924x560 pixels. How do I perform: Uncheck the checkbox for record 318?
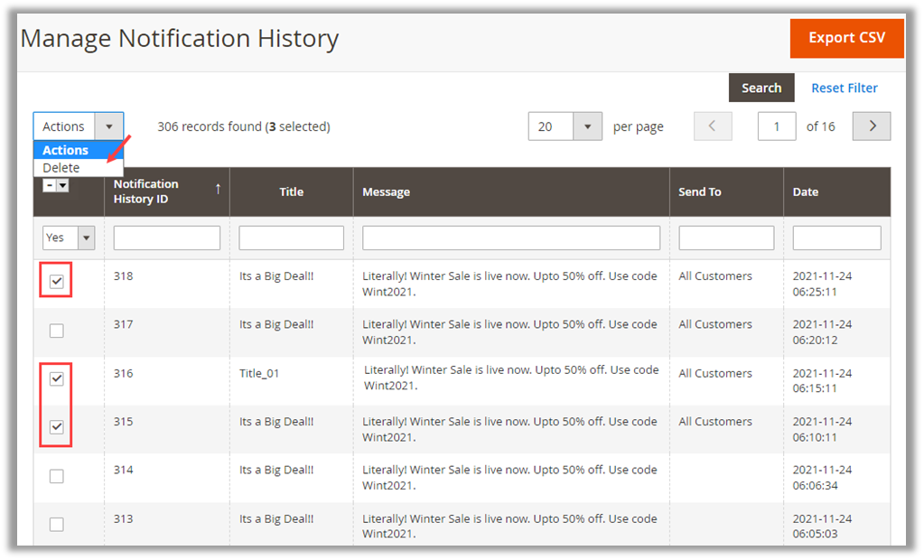pos(57,282)
